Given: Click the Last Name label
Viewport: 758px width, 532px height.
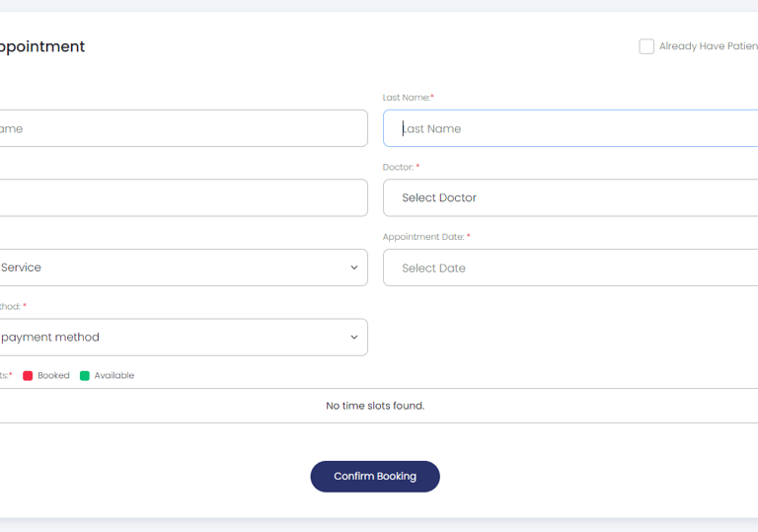Looking at the screenshot, I should coord(406,98).
